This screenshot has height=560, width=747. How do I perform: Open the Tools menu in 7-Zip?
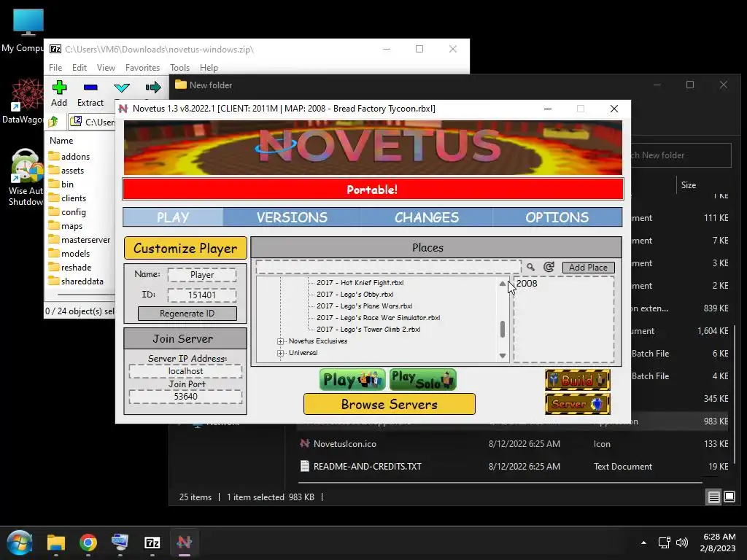(x=179, y=68)
